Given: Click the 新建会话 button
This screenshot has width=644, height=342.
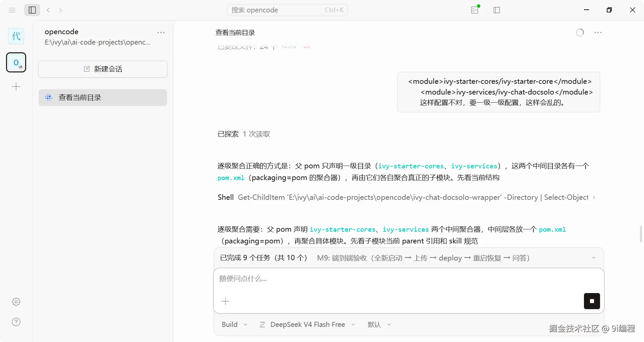Looking at the screenshot, I should point(103,69).
